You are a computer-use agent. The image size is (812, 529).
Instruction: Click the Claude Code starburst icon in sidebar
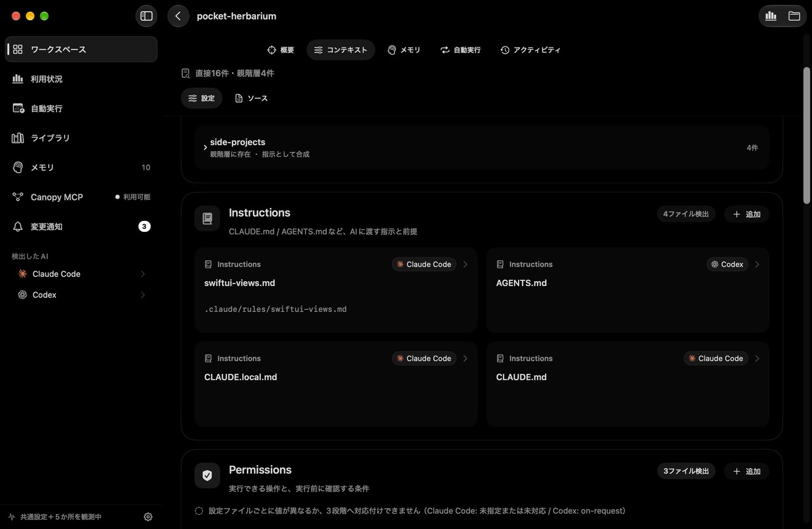22,274
